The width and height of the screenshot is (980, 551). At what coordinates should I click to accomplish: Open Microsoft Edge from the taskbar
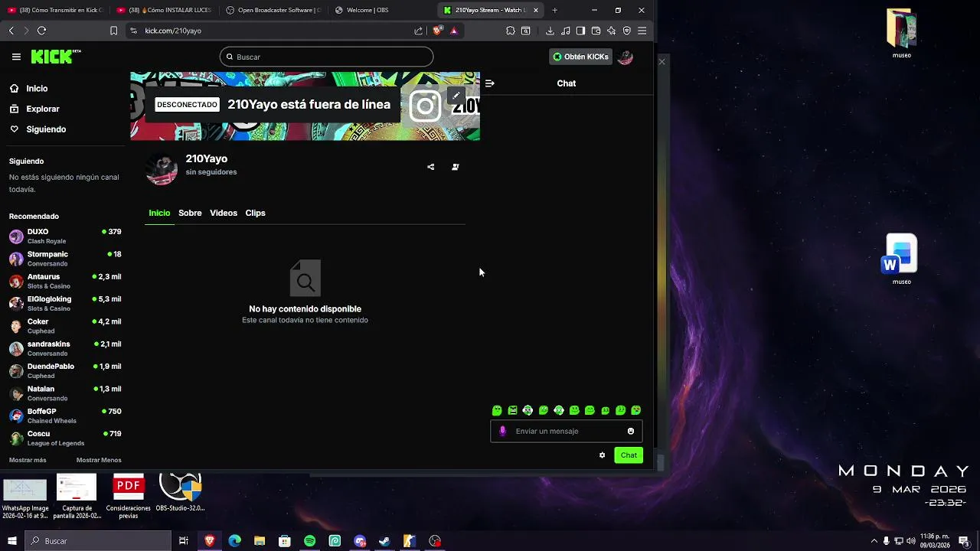click(234, 541)
